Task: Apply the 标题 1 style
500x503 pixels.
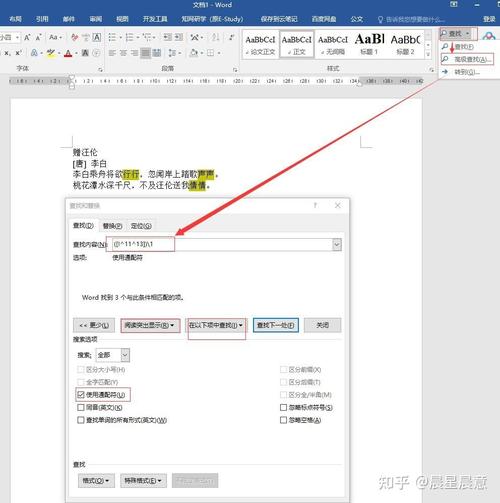Action: (369, 44)
